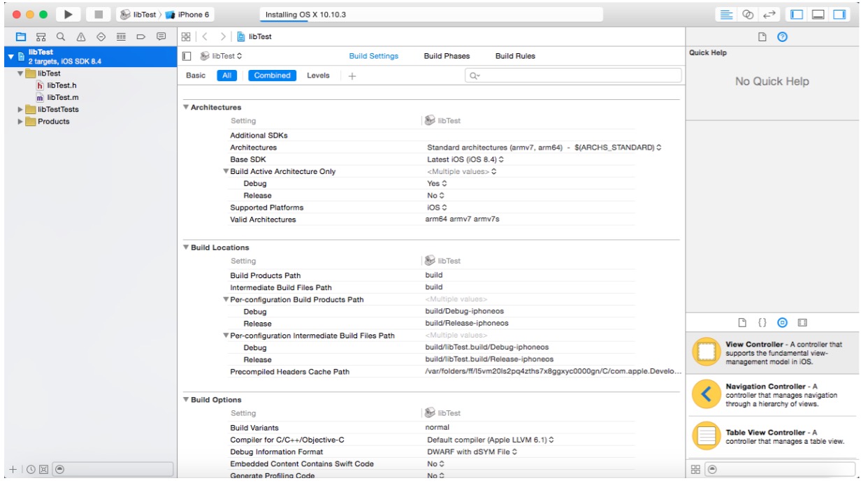Switch to the Build Rules tab

click(516, 56)
